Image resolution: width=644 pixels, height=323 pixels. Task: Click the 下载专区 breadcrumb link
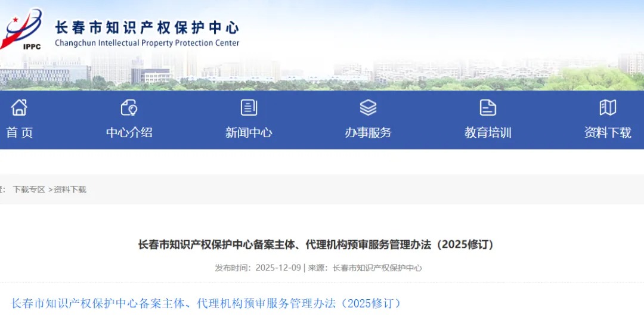click(29, 190)
